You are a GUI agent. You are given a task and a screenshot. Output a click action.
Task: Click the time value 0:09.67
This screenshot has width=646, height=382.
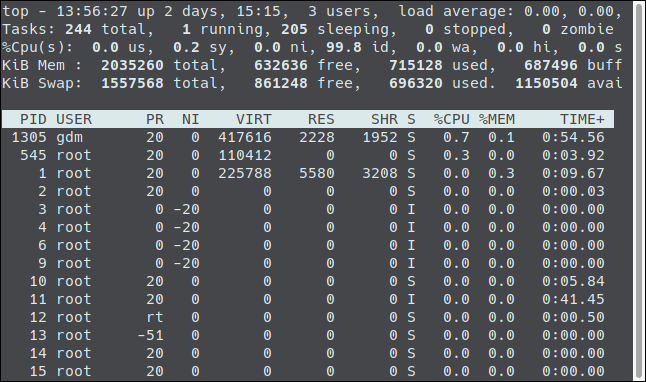[x=573, y=173]
